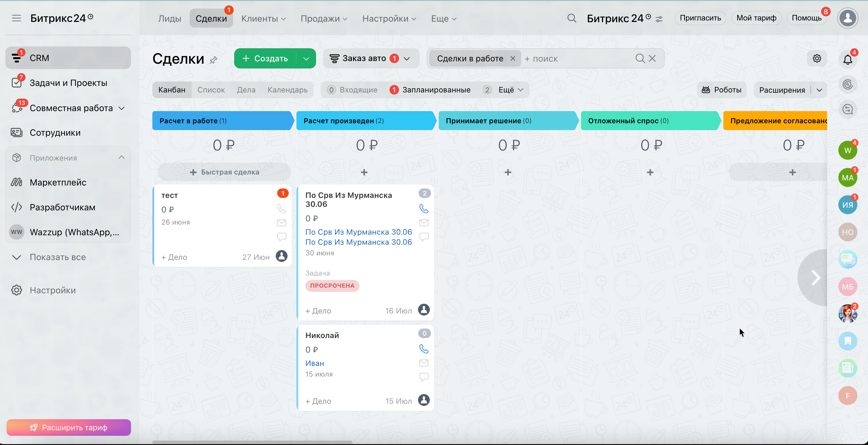
Task: Open the hamburger menu beside the Битрикс24 logo
Action: click(17, 18)
